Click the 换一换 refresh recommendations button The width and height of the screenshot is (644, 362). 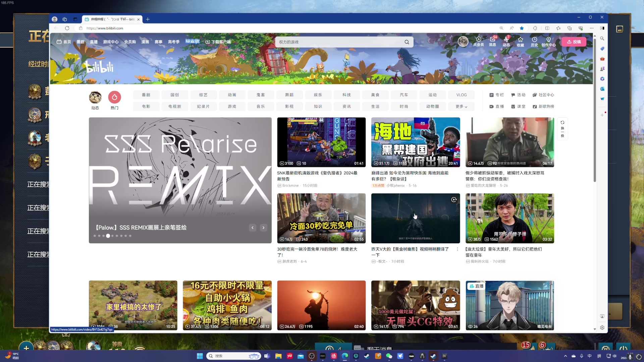coord(562,129)
